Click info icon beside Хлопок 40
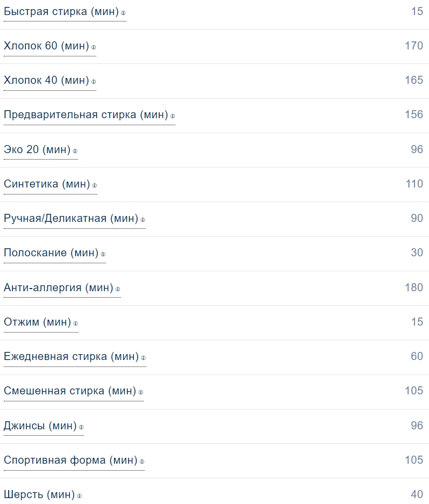The height and width of the screenshot is (504, 429). [x=94, y=82]
